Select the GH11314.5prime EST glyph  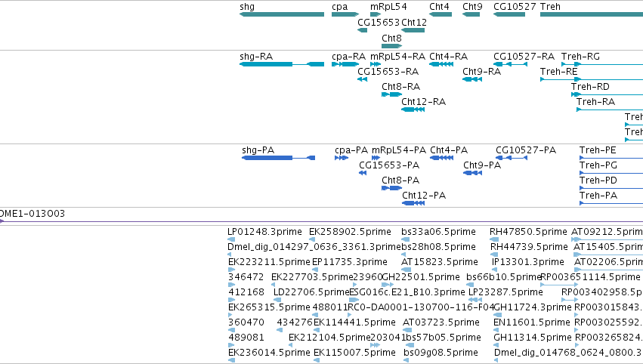(496, 344)
